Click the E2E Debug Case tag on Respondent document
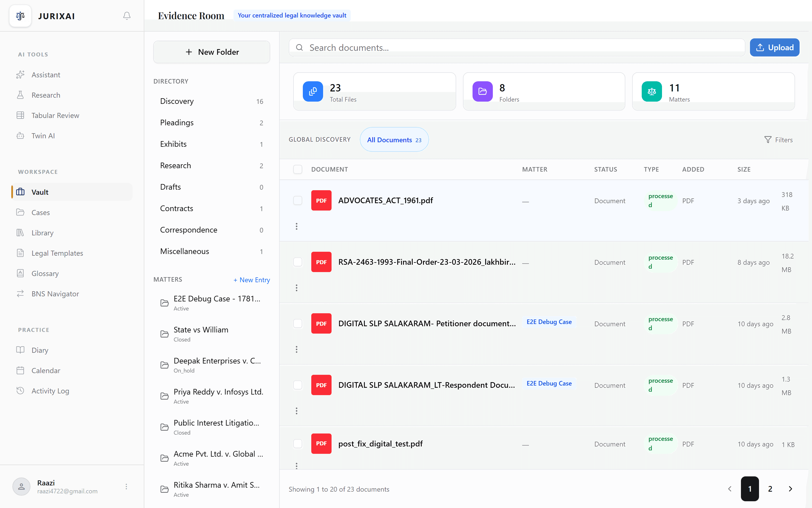This screenshot has width=812, height=508. point(549,383)
